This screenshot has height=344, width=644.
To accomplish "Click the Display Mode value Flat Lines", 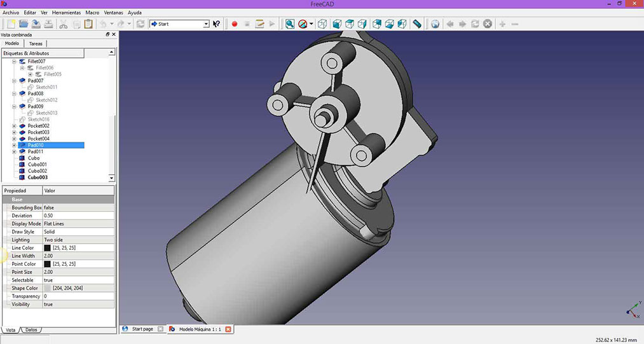I will (x=78, y=224).
